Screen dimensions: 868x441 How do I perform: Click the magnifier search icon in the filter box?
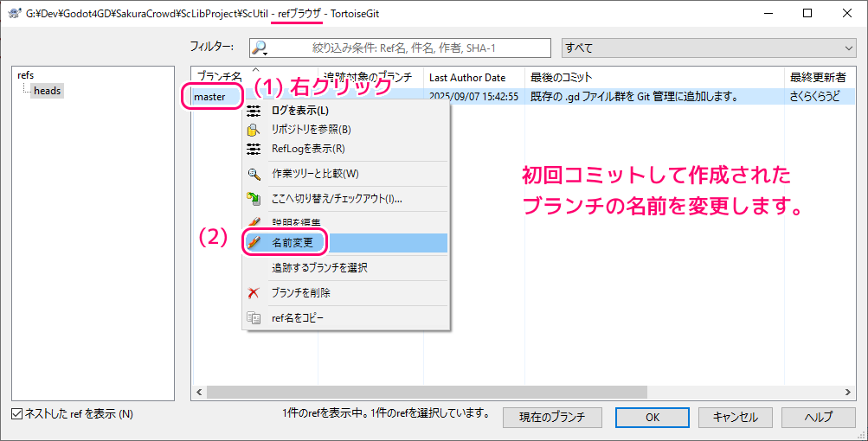259,48
